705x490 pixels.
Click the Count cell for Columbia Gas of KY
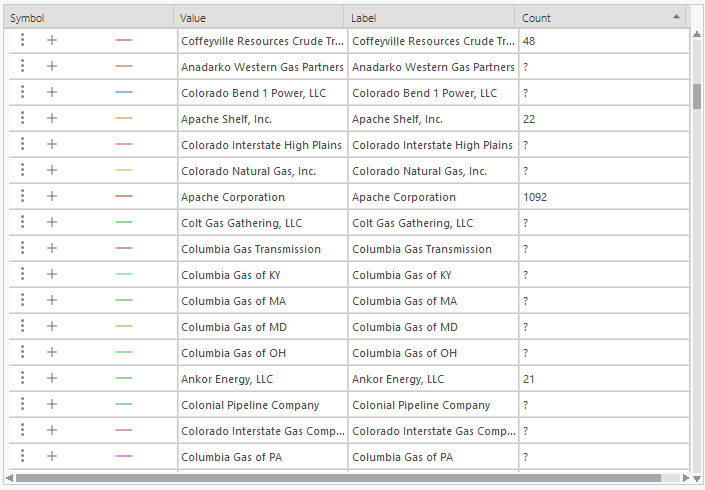pos(604,274)
